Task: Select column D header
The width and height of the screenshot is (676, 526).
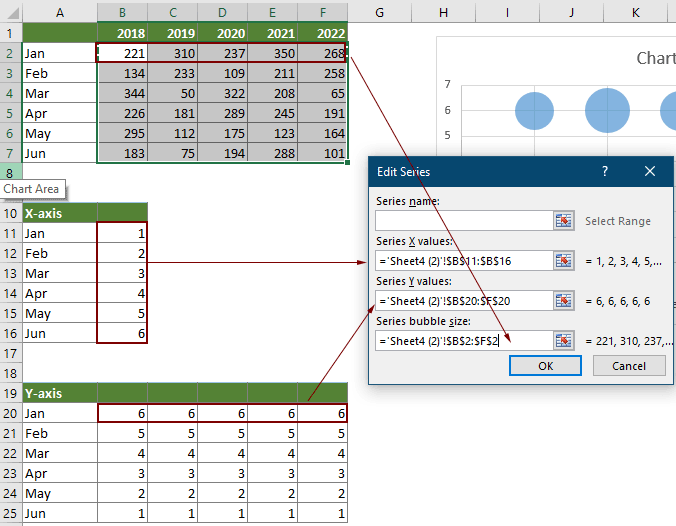Action: pos(222,13)
